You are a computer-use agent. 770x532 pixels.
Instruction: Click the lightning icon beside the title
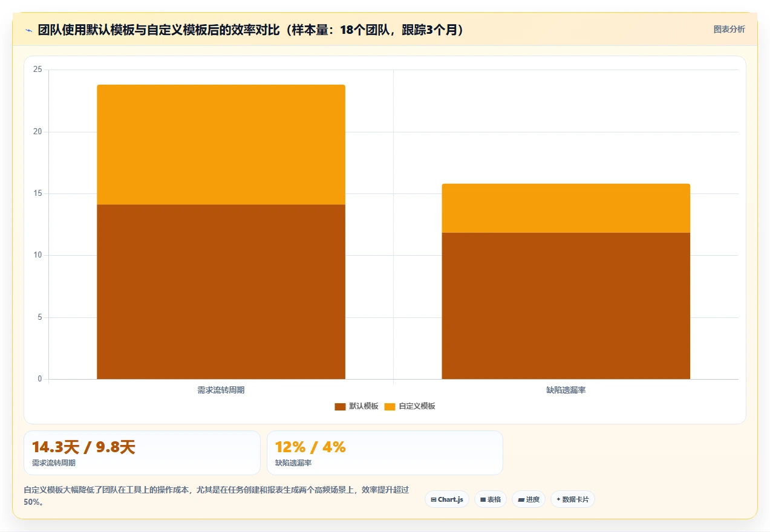click(28, 30)
